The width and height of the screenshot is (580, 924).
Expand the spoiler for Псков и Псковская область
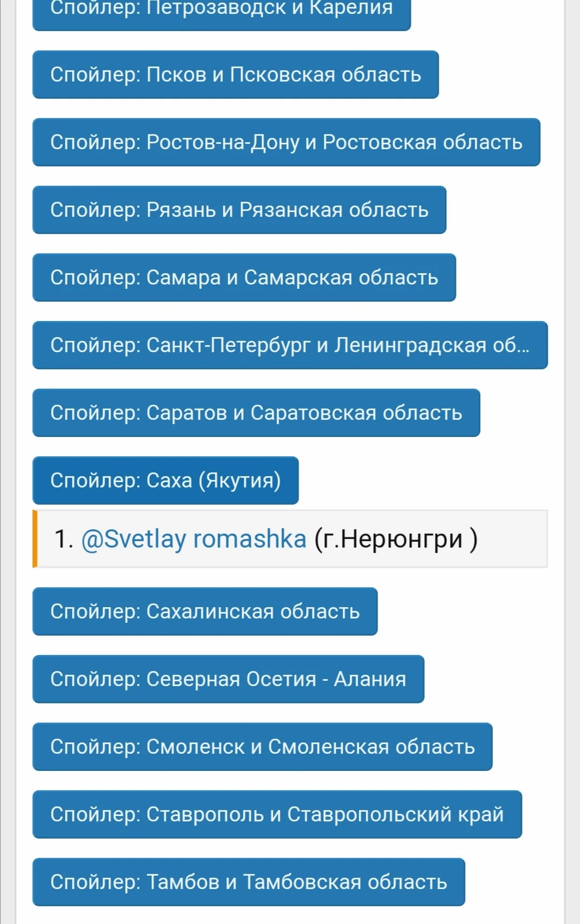click(x=235, y=75)
